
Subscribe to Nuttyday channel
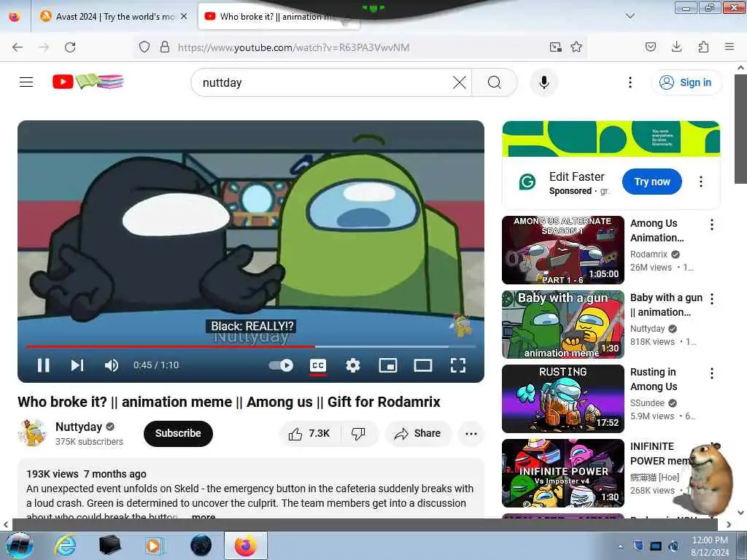178,433
